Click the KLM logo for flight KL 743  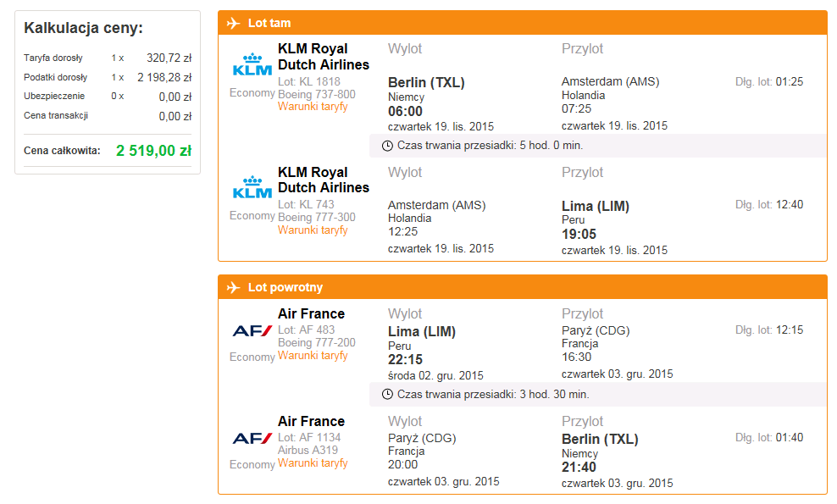252,187
